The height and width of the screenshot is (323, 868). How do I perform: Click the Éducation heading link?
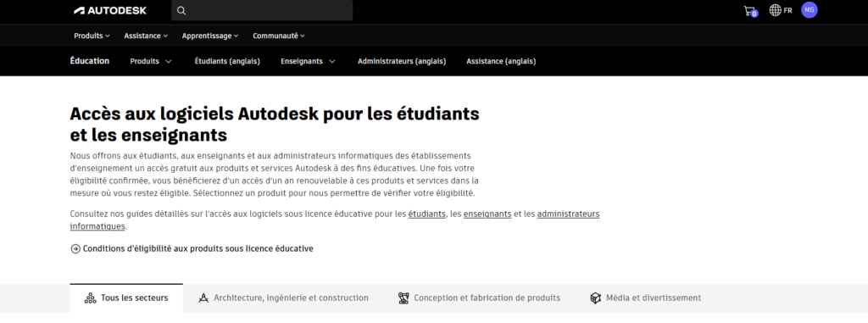click(x=90, y=61)
